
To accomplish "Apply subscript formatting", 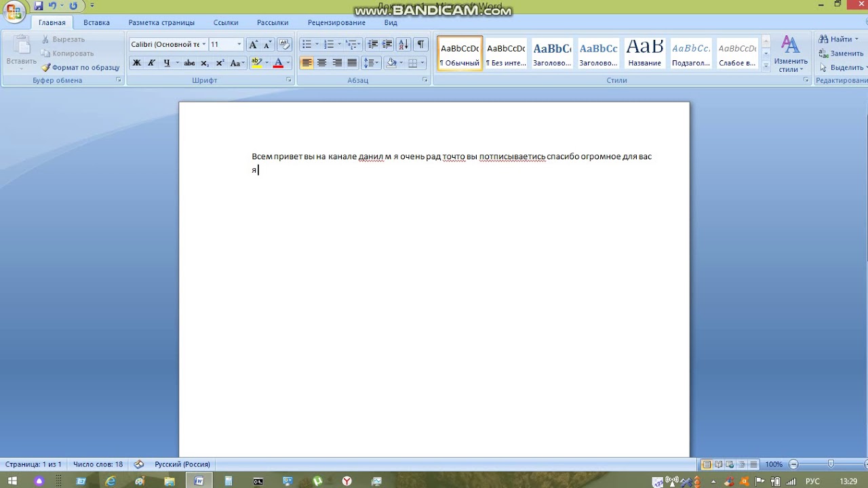I will pyautogui.click(x=205, y=63).
